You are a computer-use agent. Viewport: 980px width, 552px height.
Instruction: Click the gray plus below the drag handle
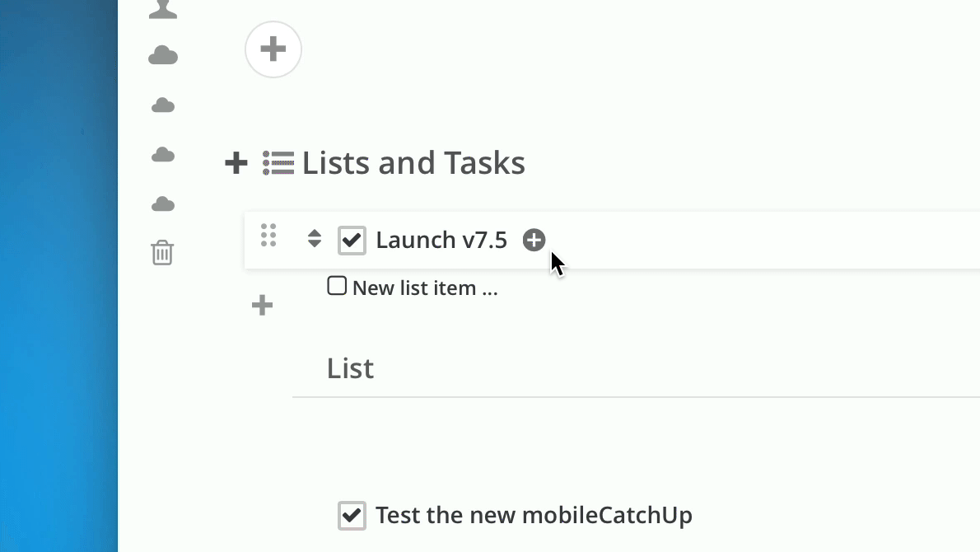point(263,306)
